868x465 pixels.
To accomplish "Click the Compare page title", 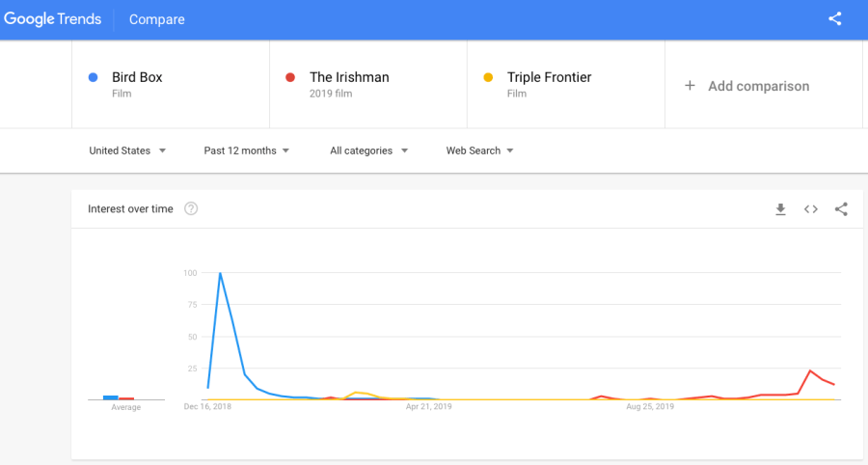I will click(156, 19).
